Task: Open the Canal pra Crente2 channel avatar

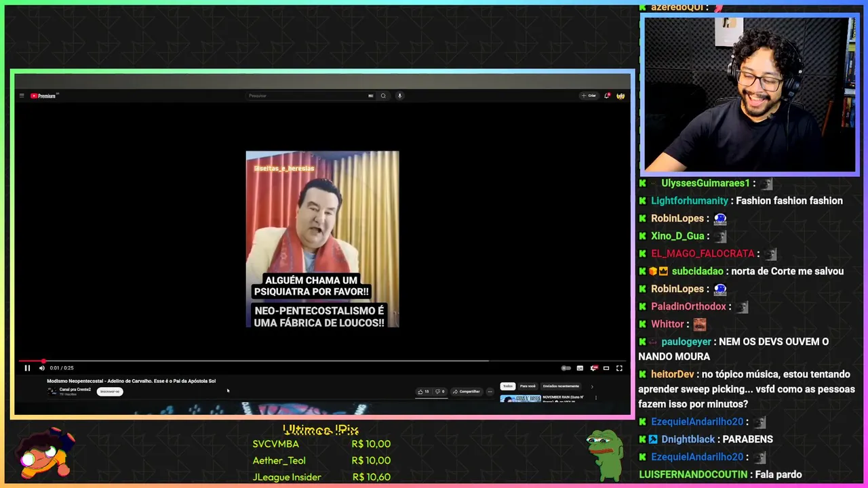Action: click(52, 391)
